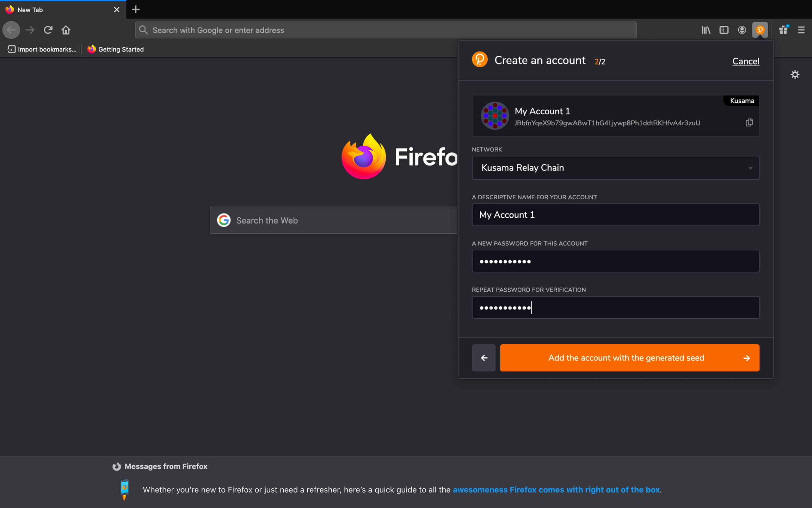Click Add the account with generated seed
The width and height of the screenshot is (812, 508).
coord(629,358)
